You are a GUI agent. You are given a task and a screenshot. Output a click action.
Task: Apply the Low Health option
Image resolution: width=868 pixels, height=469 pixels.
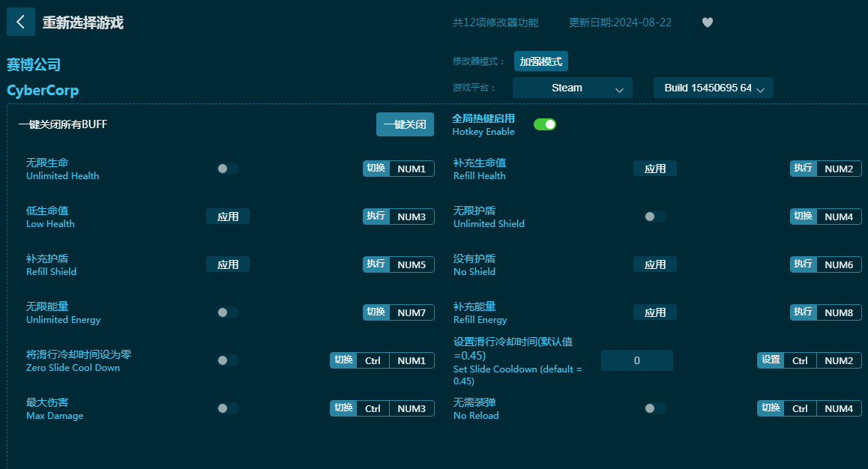pos(227,217)
